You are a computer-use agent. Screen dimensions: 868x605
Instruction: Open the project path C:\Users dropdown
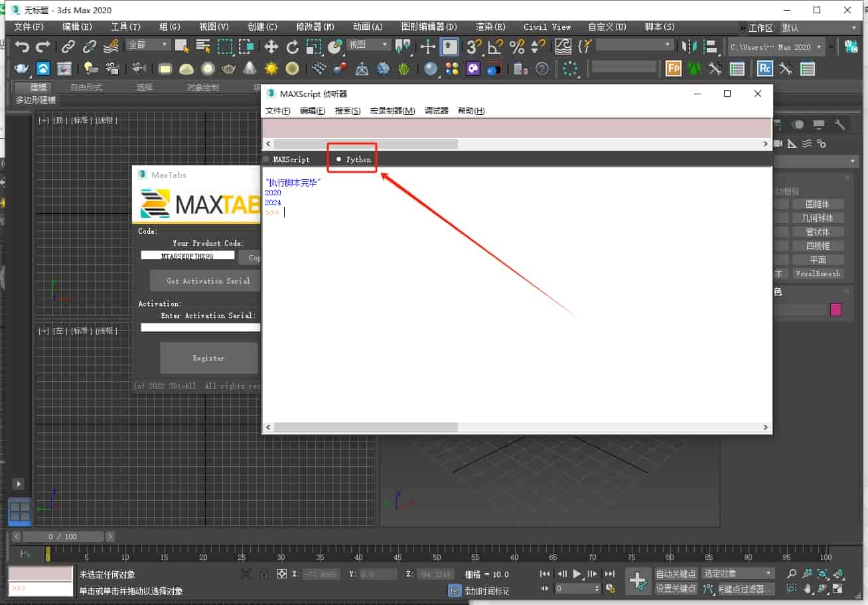pos(776,47)
